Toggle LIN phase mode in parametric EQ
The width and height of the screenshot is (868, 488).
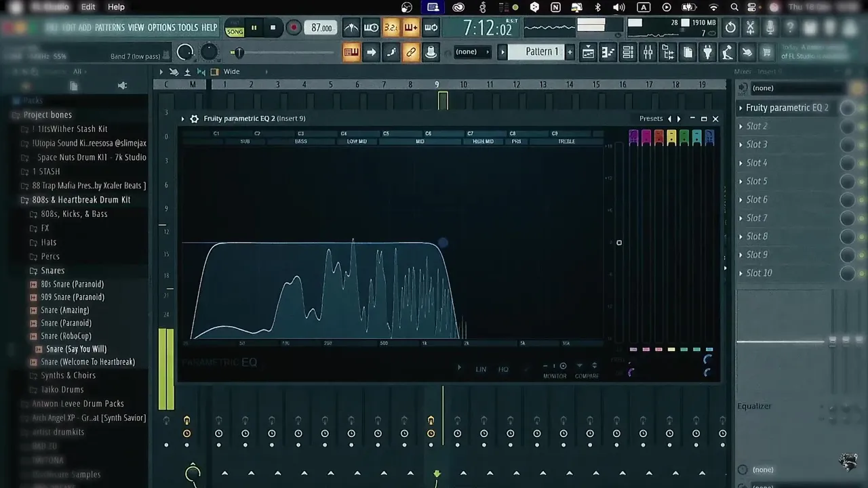481,369
